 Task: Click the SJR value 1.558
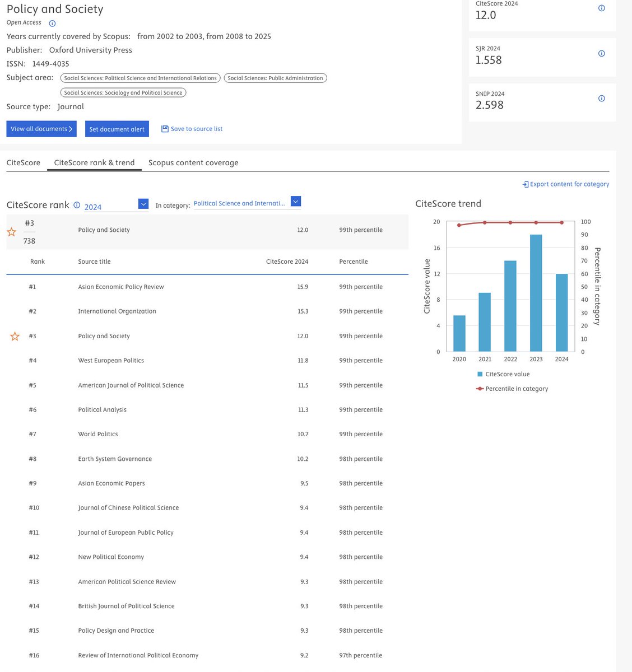[489, 60]
